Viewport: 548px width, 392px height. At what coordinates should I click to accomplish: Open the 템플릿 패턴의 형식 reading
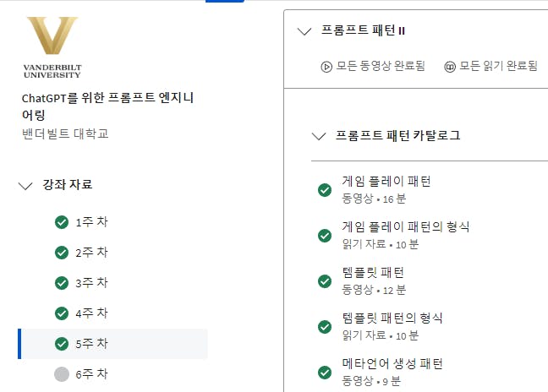(392, 318)
